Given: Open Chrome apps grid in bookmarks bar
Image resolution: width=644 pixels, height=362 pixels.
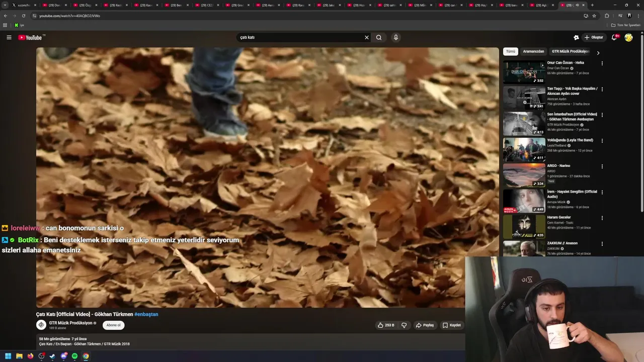Looking at the screenshot, I should 5,25.
